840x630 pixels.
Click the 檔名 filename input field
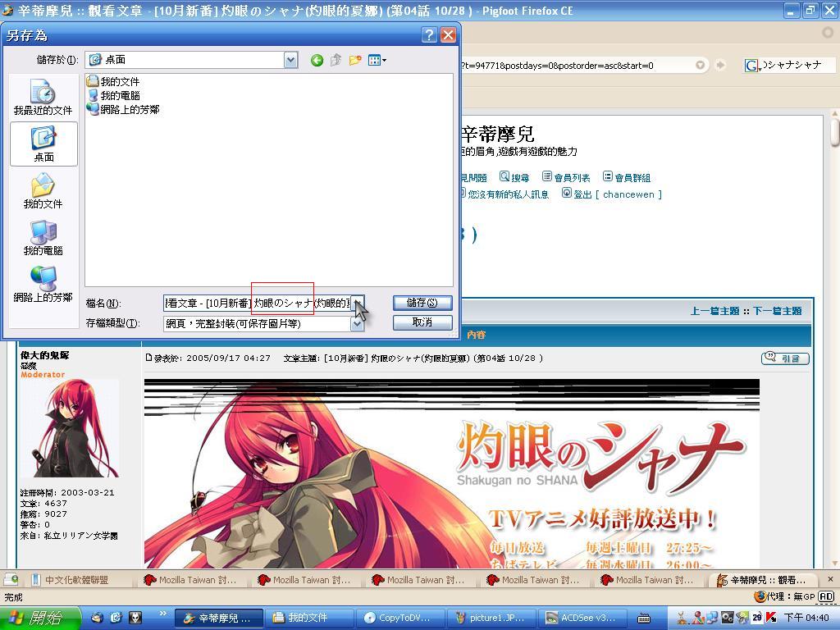point(257,304)
